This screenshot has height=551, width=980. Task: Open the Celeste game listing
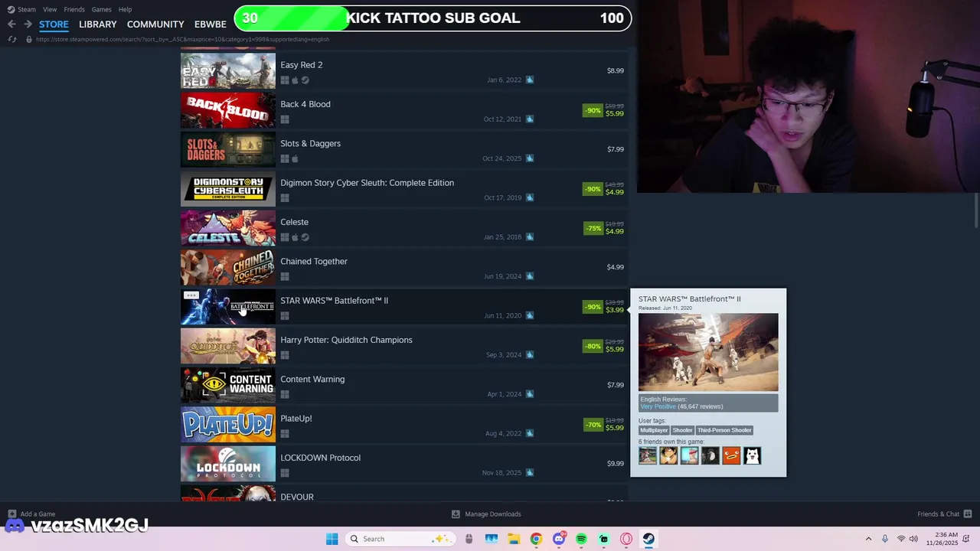(404, 228)
